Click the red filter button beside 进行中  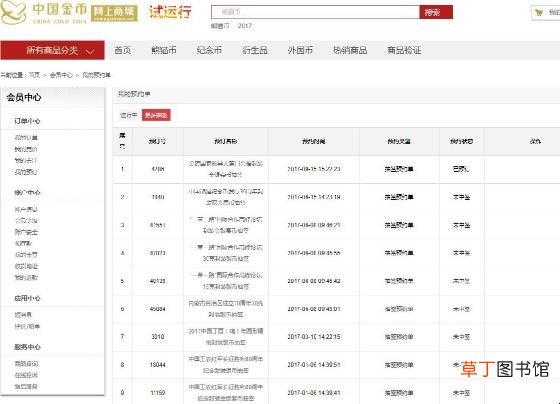[x=156, y=115]
